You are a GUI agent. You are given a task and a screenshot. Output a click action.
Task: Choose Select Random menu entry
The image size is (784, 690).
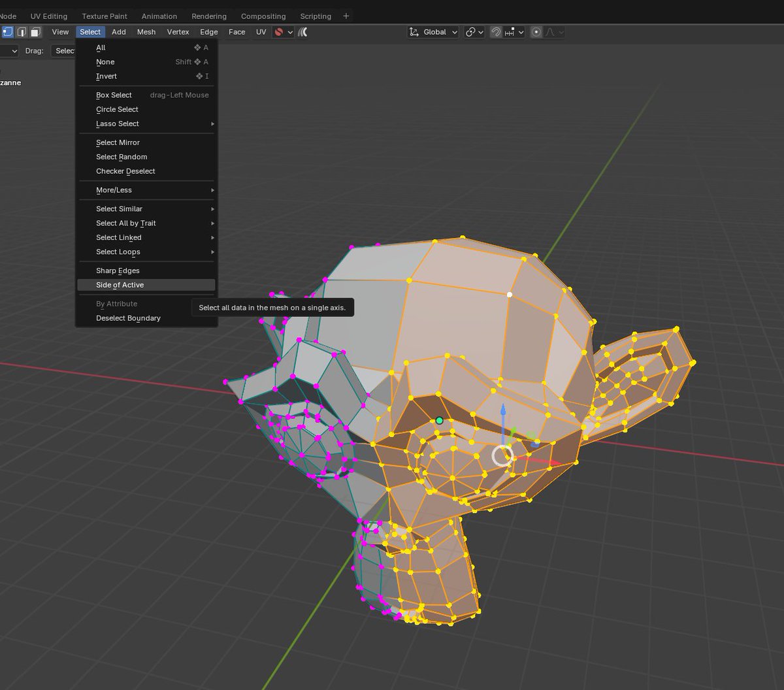coord(146,157)
